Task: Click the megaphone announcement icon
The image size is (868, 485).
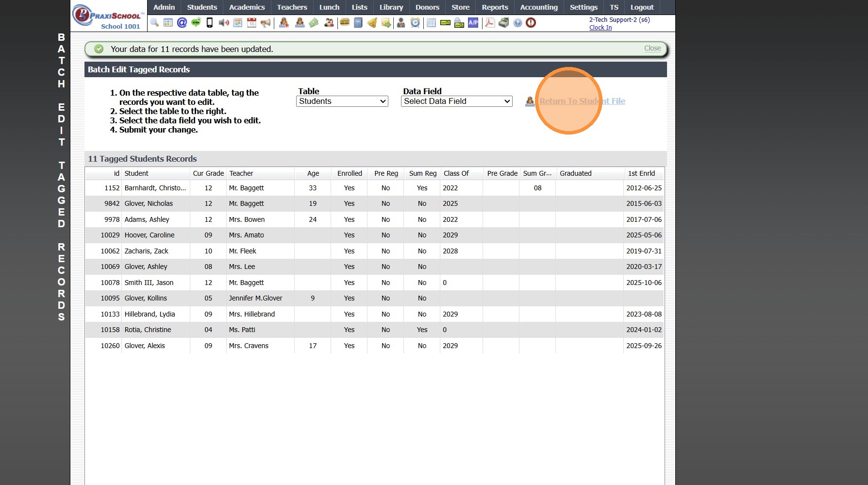Action: click(266, 23)
